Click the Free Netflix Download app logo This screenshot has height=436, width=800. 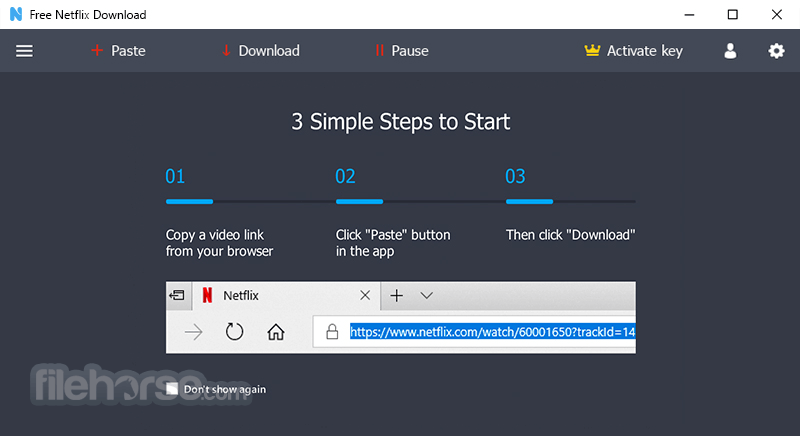16,14
